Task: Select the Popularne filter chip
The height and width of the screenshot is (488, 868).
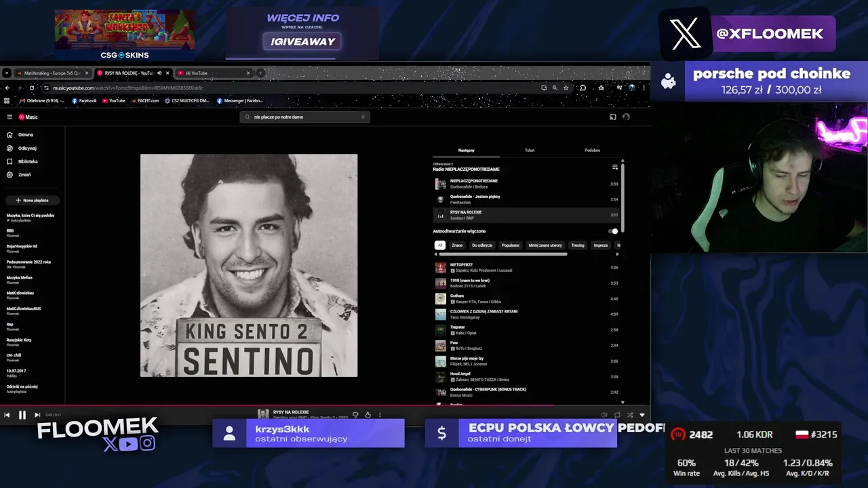Action: pyautogui.click(x=511, y=245)
